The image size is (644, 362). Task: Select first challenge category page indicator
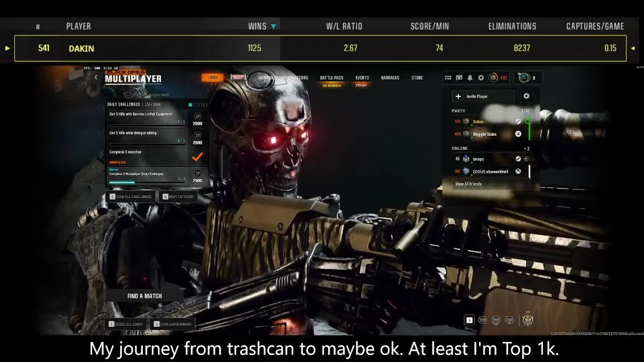click(x=190, y=105)
